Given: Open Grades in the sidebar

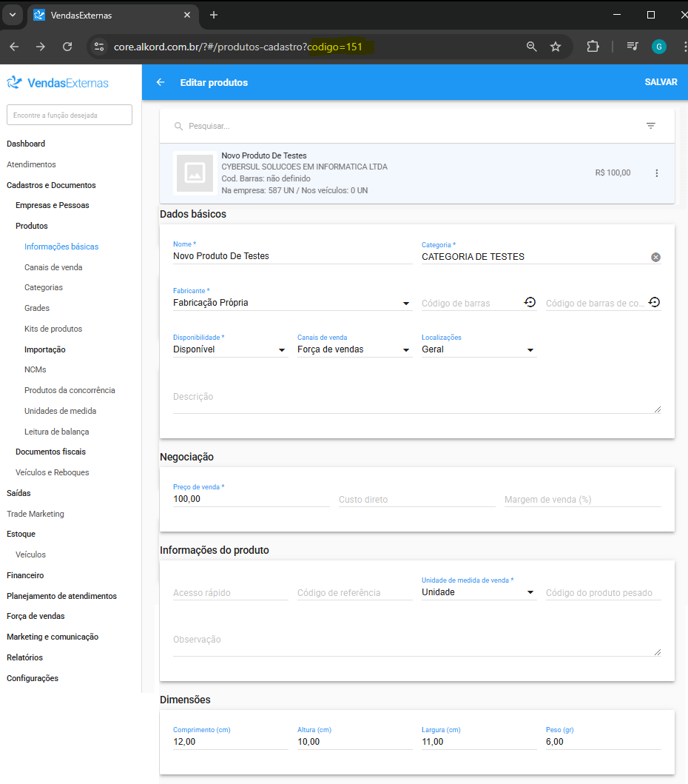Looking at the screenshot, I should [x=37, y=308].
